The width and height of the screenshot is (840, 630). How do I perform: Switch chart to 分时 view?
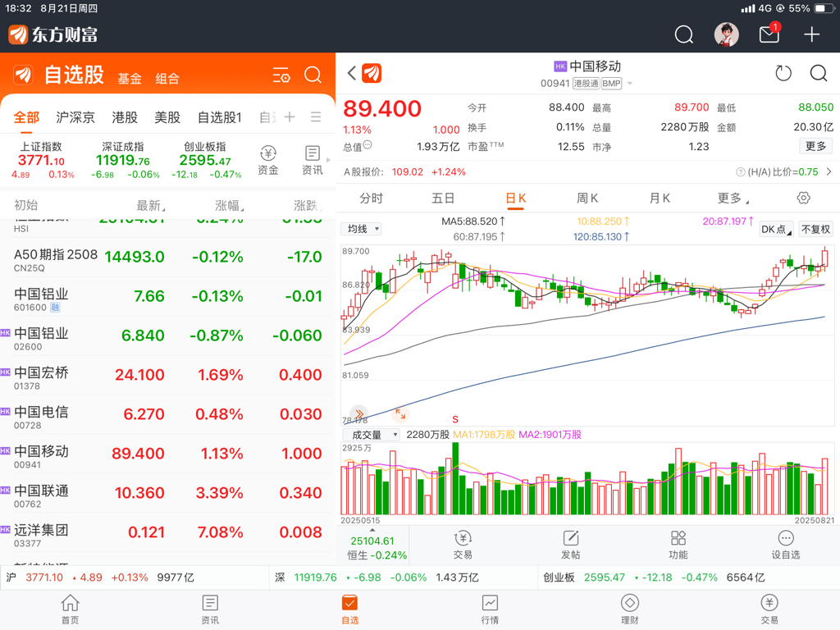click(x=372, y=199)
